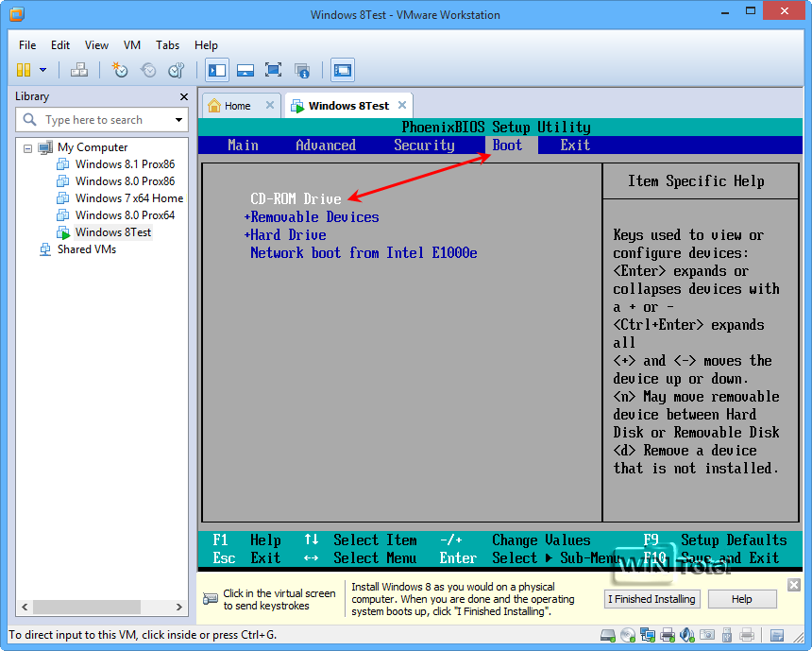
Task: Take a snapshot of the VM
Action: (120, 70)
